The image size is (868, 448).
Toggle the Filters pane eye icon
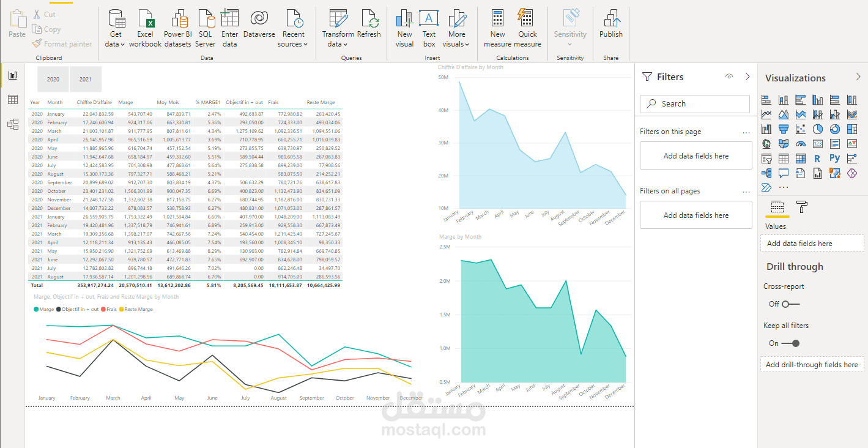729,77
